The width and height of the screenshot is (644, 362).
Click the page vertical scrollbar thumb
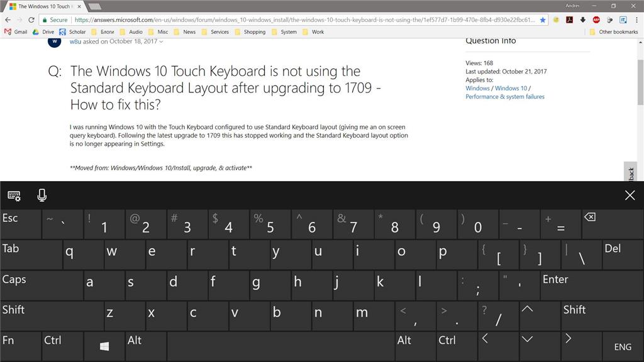pyautogui.click(x=640, y=82)
